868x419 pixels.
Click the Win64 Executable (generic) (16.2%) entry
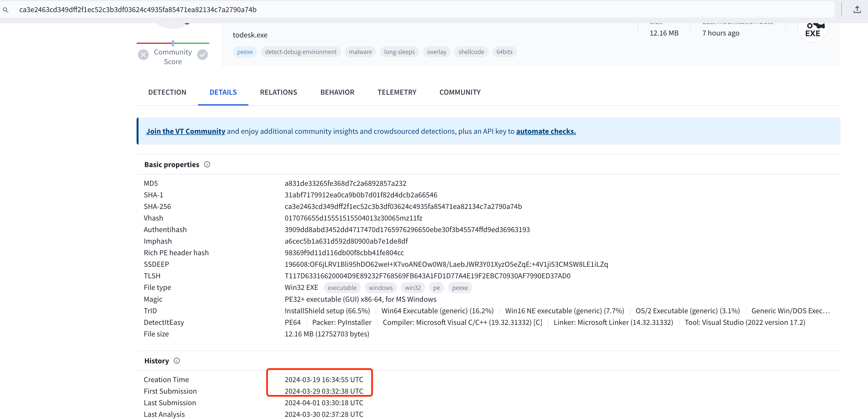pyautogui.click(x=437, y=311)
